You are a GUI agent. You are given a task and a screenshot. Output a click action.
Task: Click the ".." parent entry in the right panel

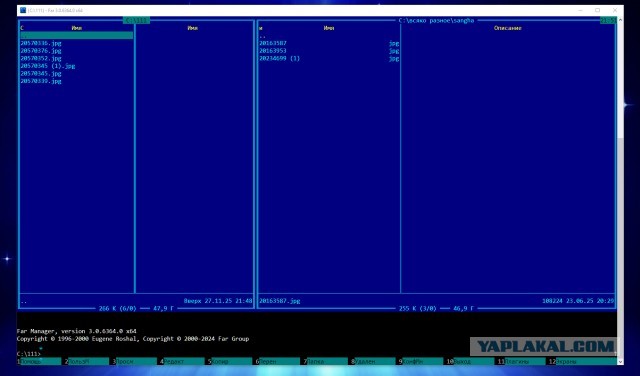[262, 36]
